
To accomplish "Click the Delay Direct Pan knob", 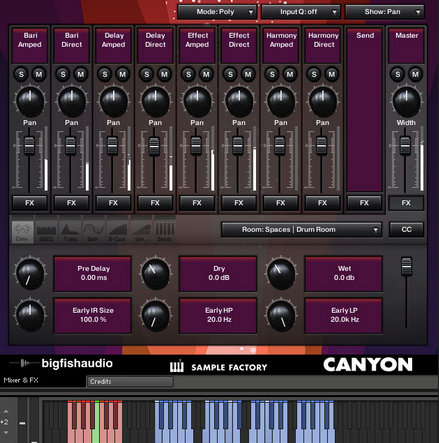I will [155, 102].
